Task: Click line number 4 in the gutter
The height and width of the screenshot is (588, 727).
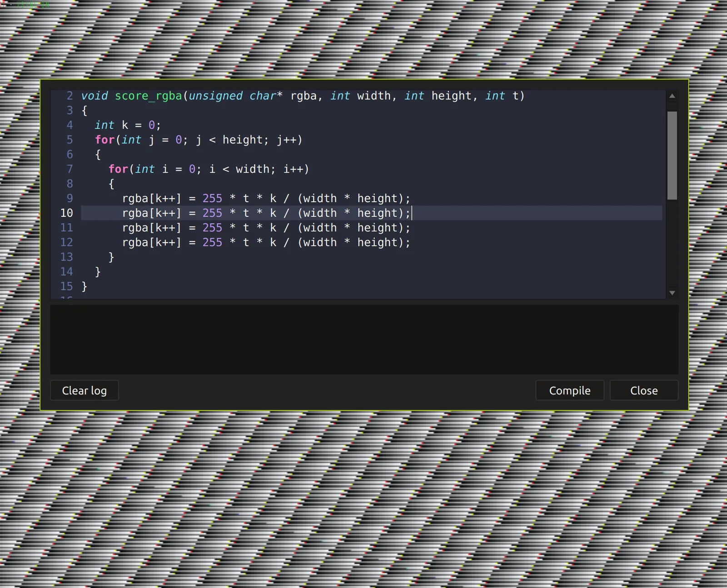Action: [70, 125]
